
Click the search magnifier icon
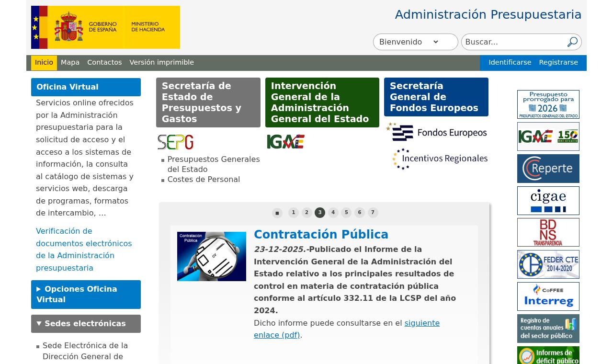click(x=572, y=42)
